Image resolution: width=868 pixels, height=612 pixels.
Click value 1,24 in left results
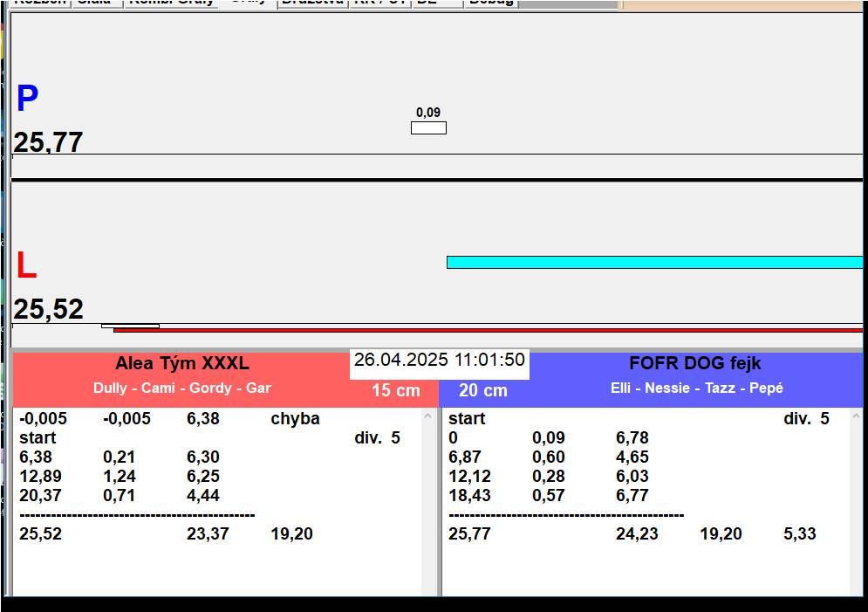point(119,476)
